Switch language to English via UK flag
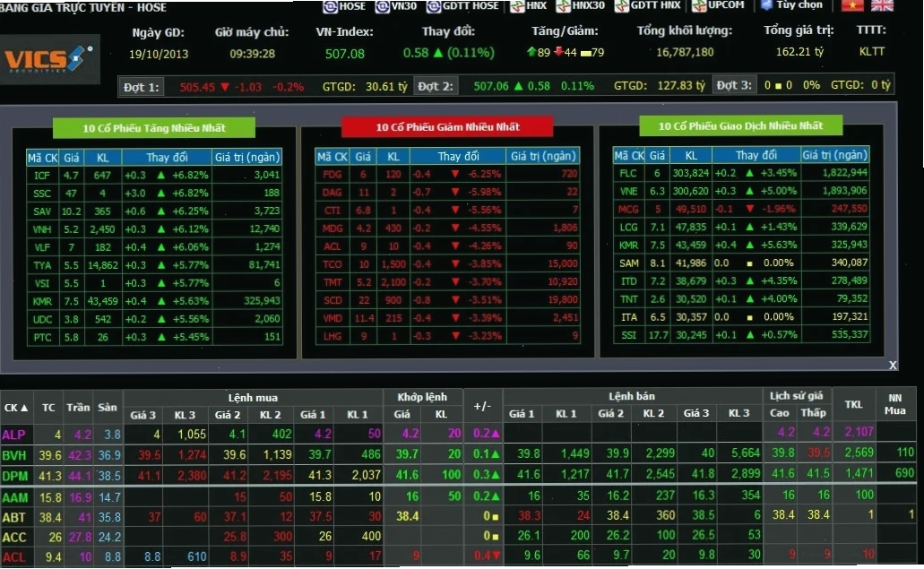The height and width of the screenshot is (569, 924). point(882,5)
